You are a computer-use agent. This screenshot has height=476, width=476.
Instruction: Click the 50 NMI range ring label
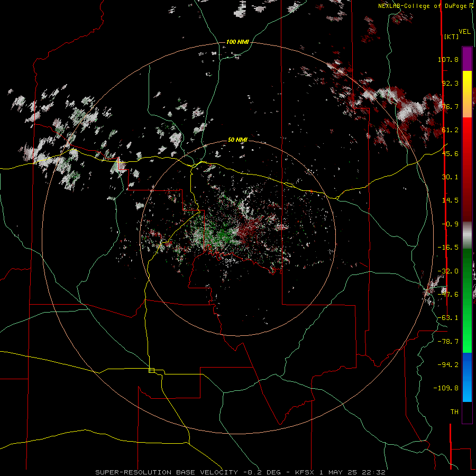[237, 140]
